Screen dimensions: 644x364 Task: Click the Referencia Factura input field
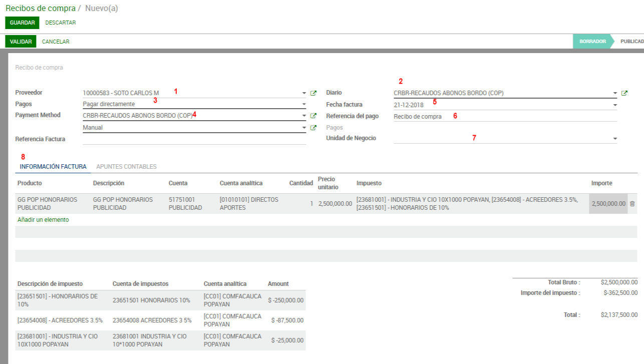coord(194,139)
